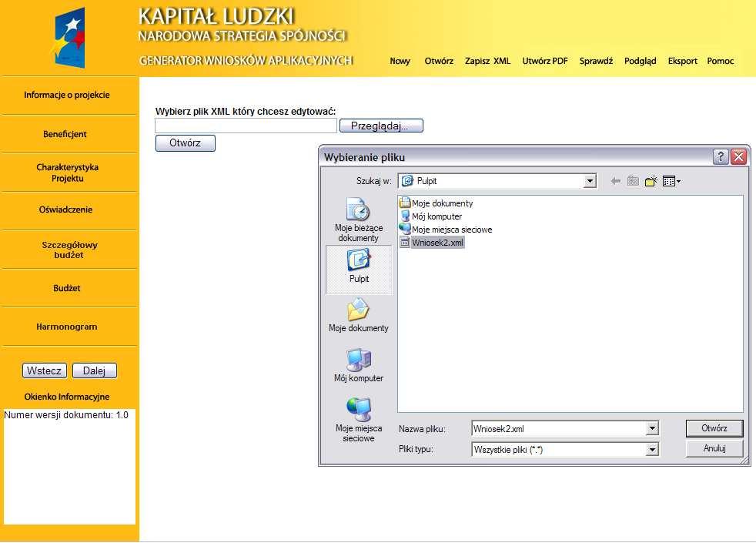
Task: Open 'Charakterystyka Projektu' section
Action: click(68, 173)
